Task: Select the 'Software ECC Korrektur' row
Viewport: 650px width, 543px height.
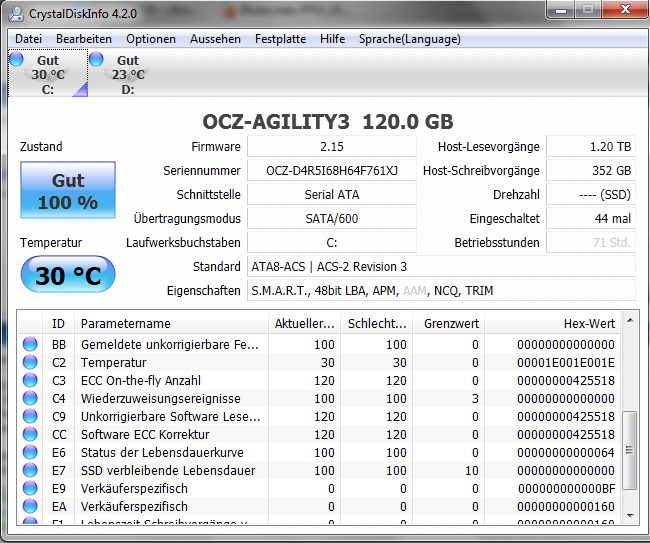Action: (319, 434)
